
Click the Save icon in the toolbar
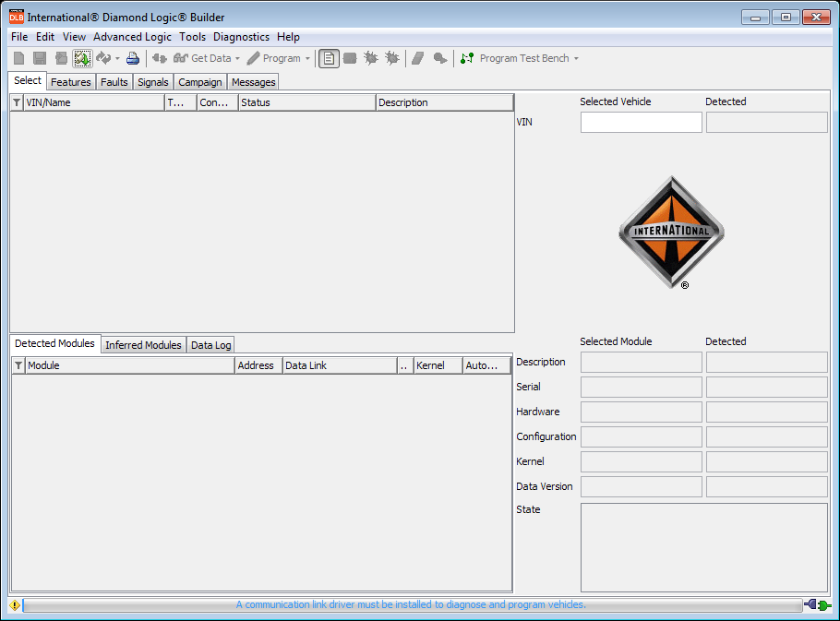tap(39, 57)
